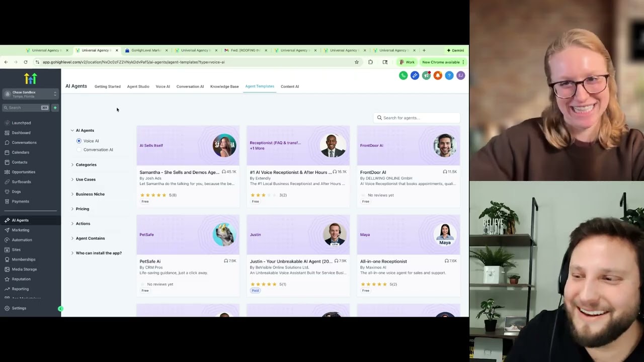Click the Search for agents field

(417, 118)
